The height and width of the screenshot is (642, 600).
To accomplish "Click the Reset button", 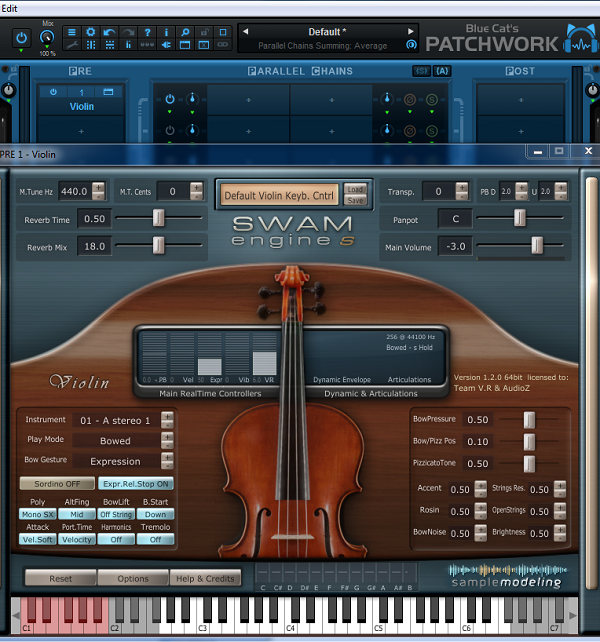I will click(61, 578).
